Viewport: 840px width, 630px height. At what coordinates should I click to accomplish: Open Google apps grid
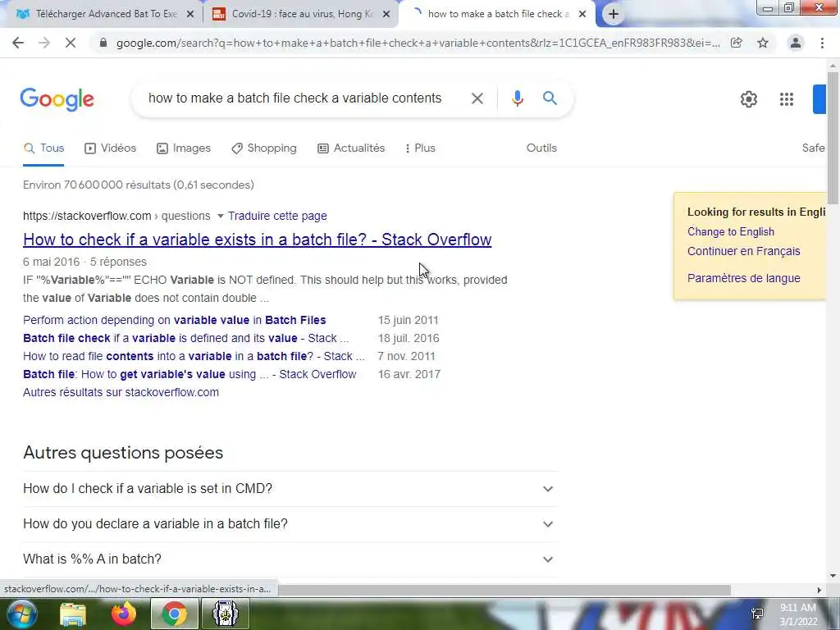(787, 99)
